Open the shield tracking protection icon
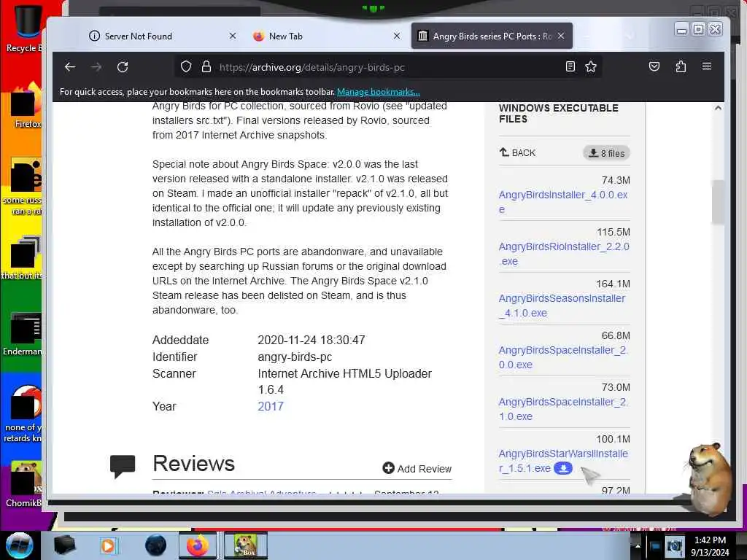The height and width of the screenshot is (560, 747). point(186,66)
